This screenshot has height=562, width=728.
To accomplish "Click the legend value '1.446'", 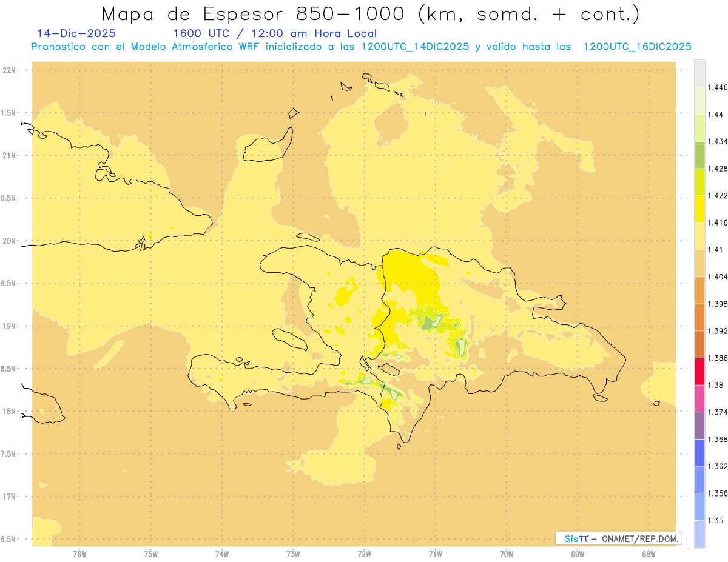I will pyautogui.click(x=717, y=87).
